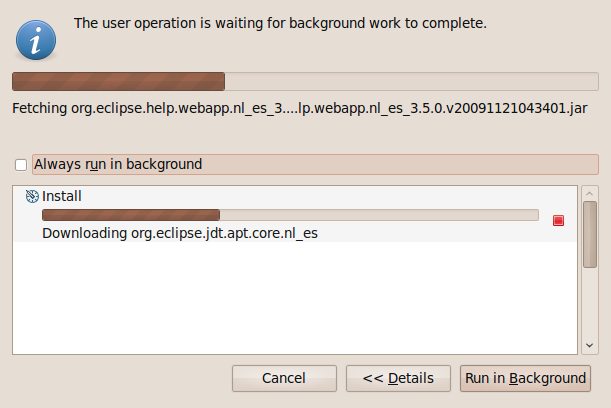
Task: Click the Downloading org.eclipse.jdt.apt.core.nl_es text
Action: [x=180, y=233]
